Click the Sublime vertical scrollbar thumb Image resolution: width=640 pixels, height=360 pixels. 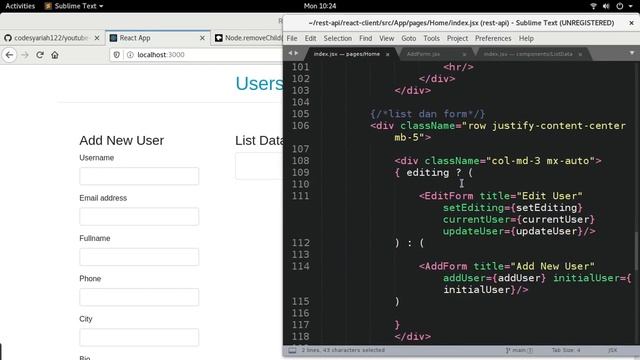point(636,251)
